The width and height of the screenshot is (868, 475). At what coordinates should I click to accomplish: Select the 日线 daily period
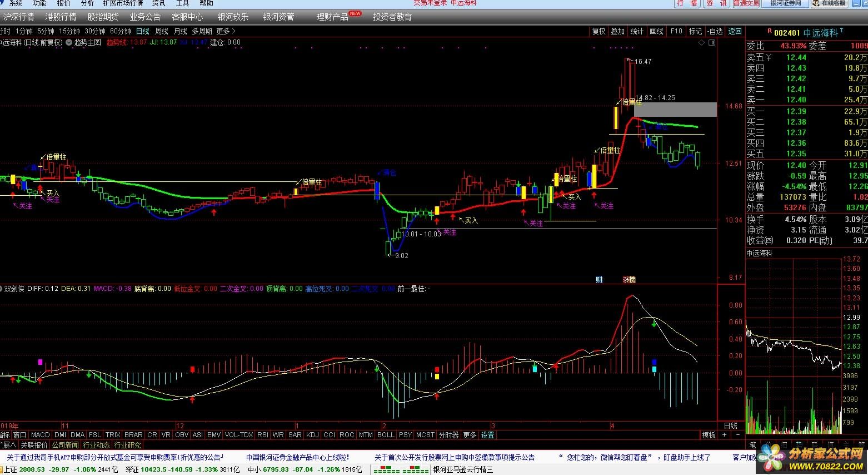(x=143, y=31)
